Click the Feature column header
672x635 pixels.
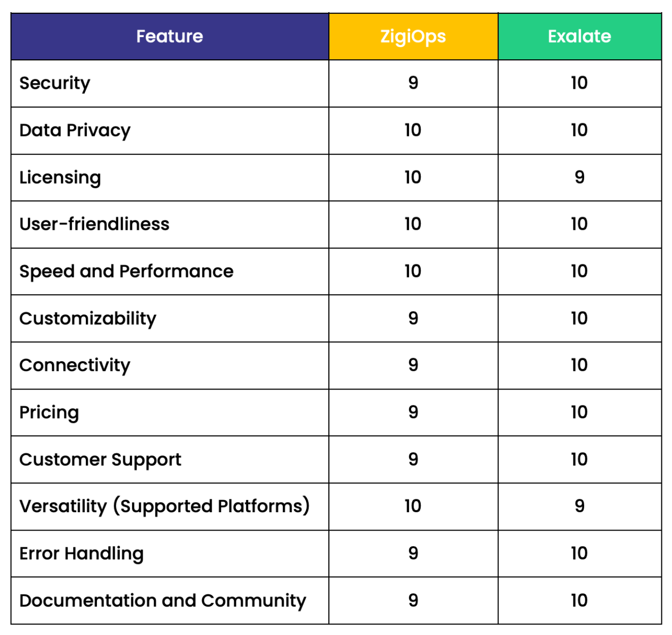point(170,37)
